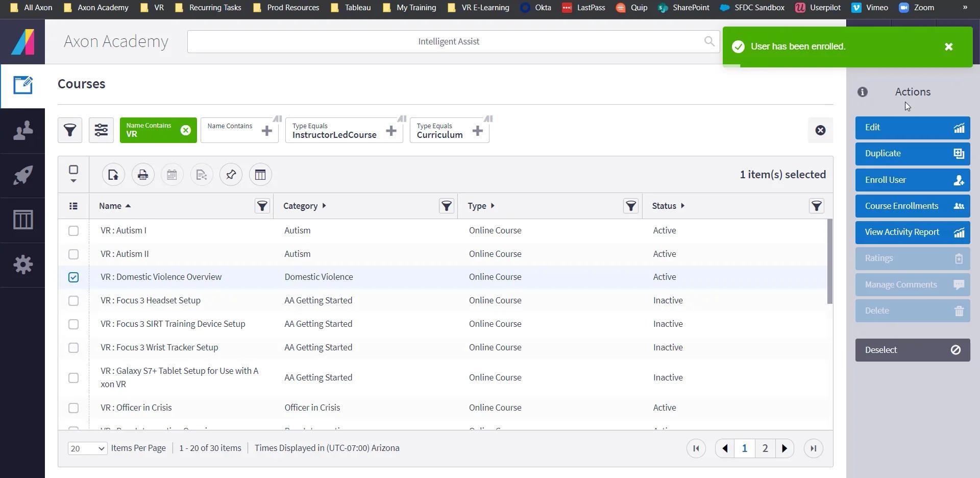This screenshot has width=980, height=478.
Task: Click the Actions info icon
Action: [x=863, y=92]
